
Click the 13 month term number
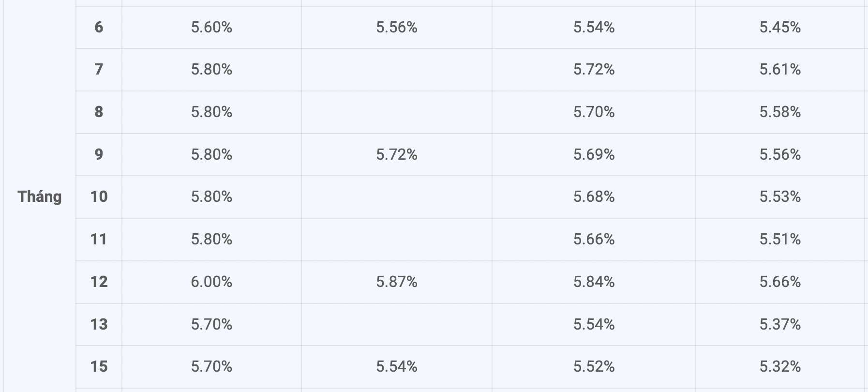pyautogui.click(x=99, y=324)
